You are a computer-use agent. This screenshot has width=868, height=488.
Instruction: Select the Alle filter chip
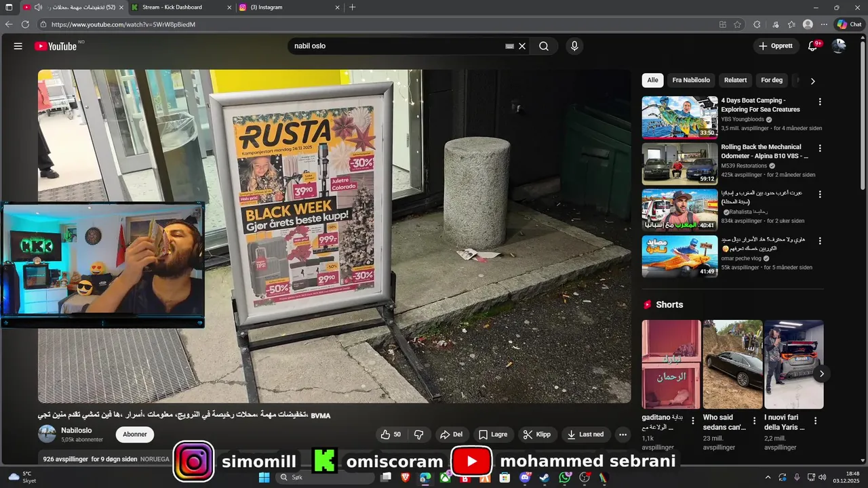[652, 80]
